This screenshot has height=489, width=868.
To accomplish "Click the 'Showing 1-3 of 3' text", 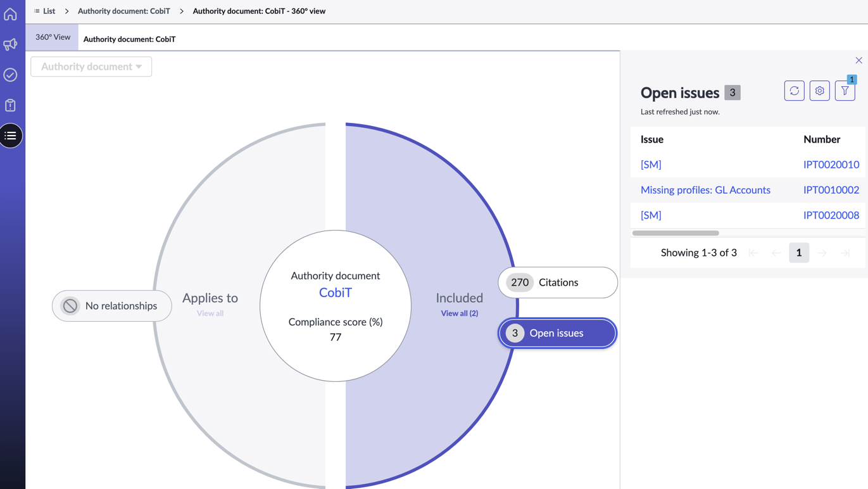I will click(699, 253).
